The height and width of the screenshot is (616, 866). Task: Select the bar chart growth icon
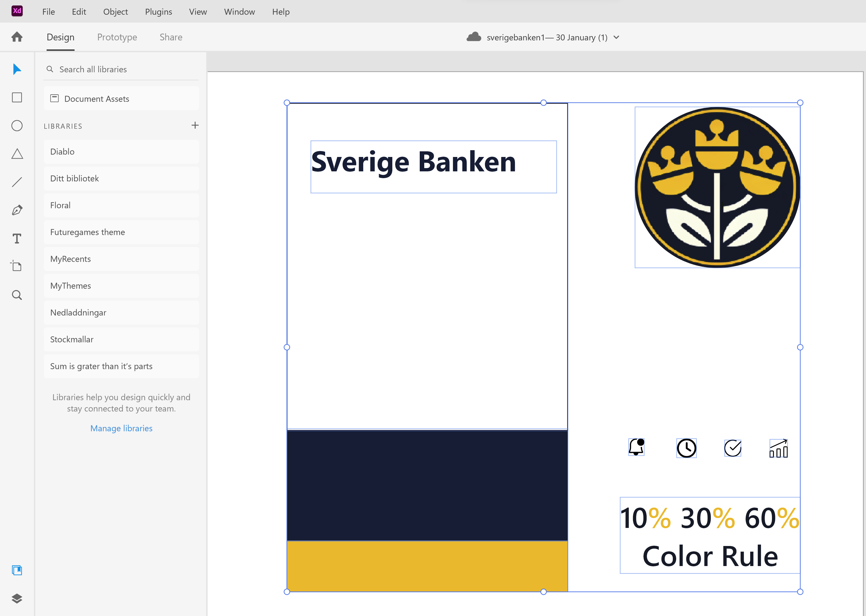(779, 448)
